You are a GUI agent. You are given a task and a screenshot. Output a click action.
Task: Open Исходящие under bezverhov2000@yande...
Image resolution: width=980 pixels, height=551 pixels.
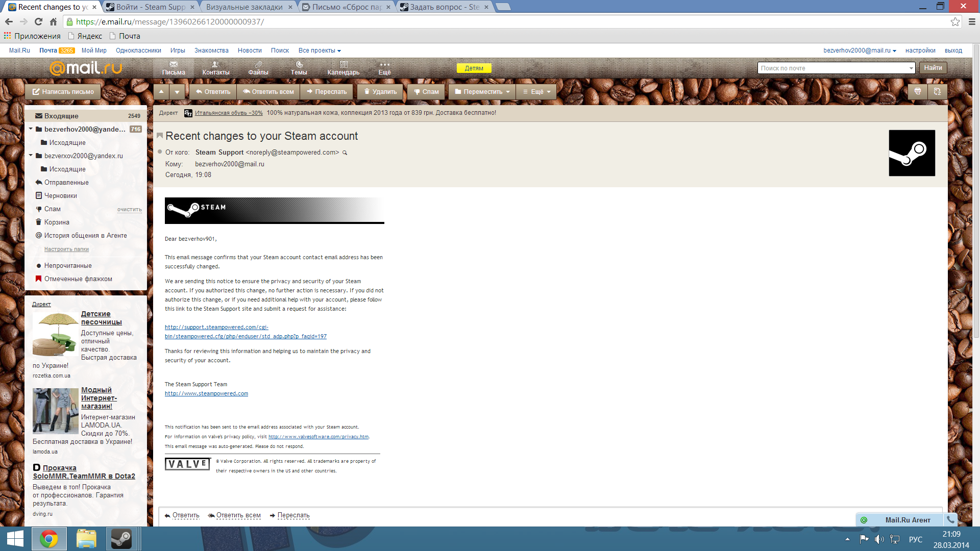click(x=67, y=142)
